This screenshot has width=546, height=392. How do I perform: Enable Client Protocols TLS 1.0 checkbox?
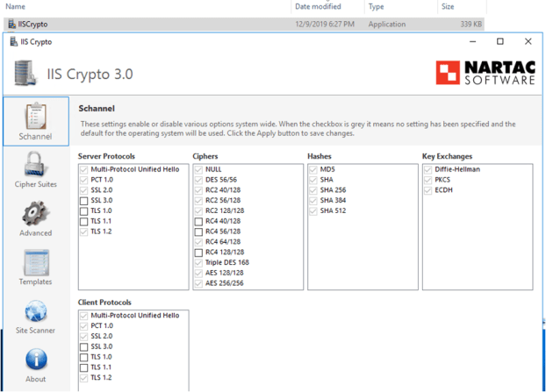[83, 357]
